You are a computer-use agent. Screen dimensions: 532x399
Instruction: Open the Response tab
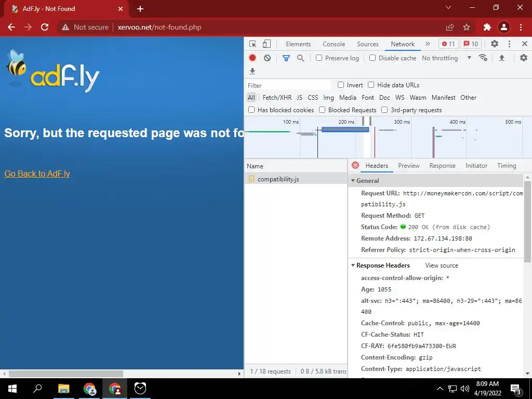coord(442,166)
